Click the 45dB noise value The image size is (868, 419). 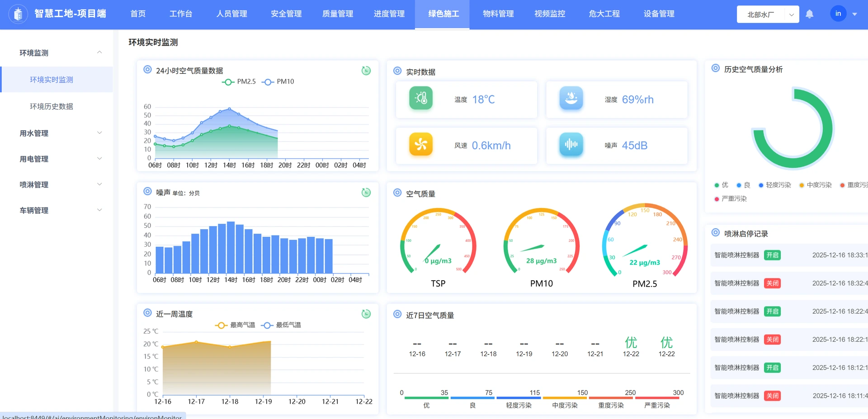tap(635, 146)
